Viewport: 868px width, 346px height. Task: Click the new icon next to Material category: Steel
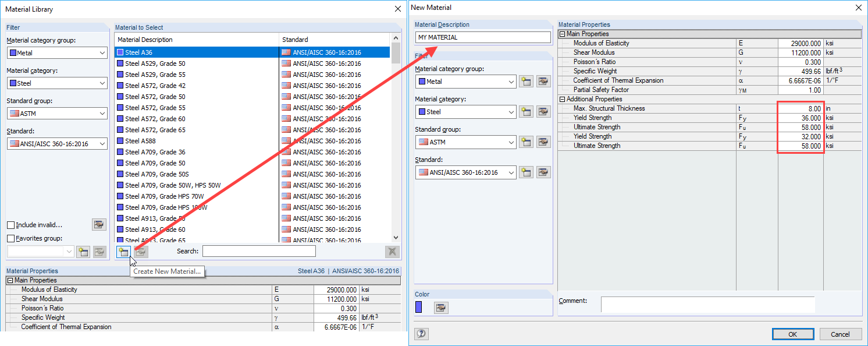[526, 112]
